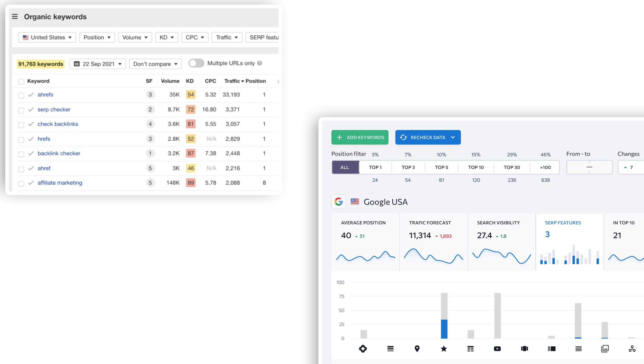Click the Add Keywords button

click(x=360, y=137)
